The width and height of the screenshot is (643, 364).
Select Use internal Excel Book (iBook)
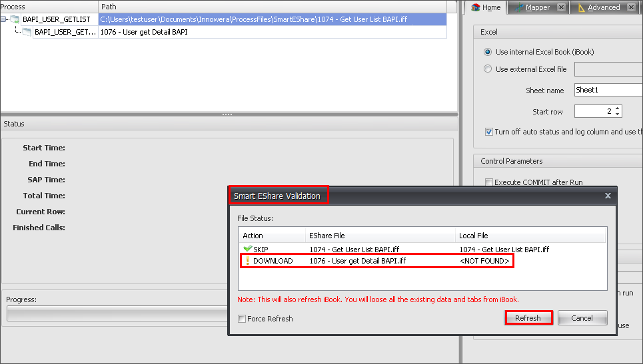click(488, 52)
